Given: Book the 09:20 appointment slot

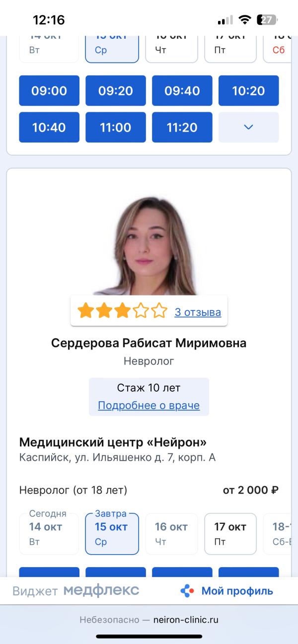Looking at the screenshot, I should point(116,91).
